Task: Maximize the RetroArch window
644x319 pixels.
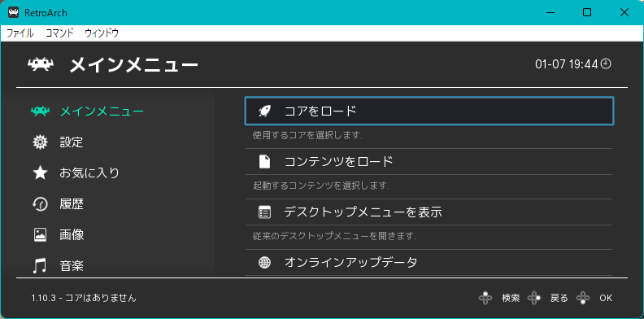Action: [x=587, y=13]
